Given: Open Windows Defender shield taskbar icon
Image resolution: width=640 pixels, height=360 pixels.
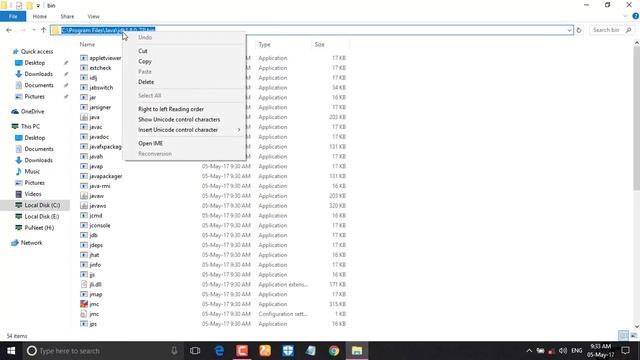Looking at the screenshot, I should (288, 351).
